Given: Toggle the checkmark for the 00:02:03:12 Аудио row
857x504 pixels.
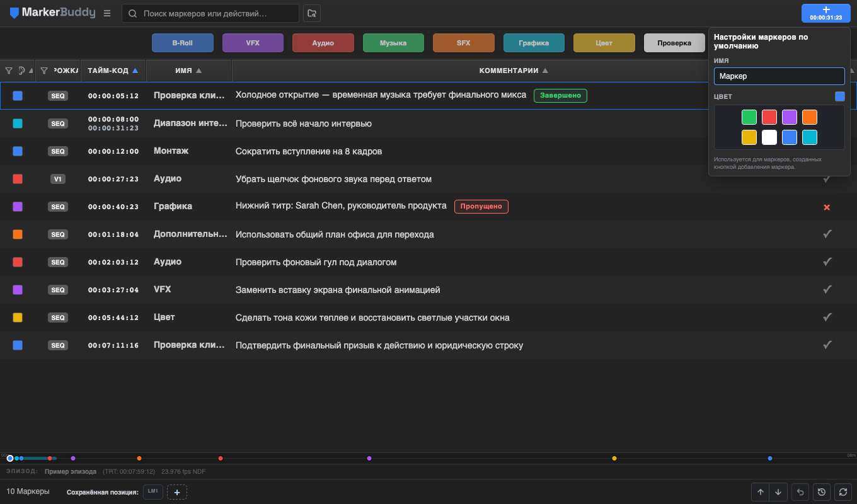Looking at the screenshot, I should click(x=827, y=261).
